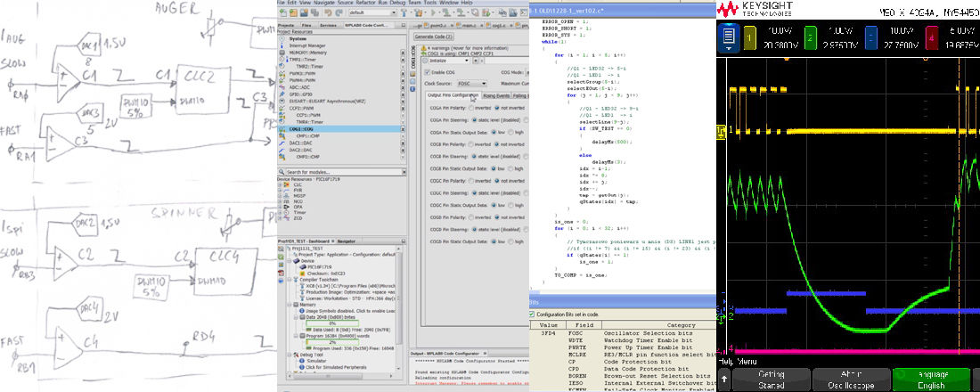
Task: Click the Keysight Technologies logo
Action: tap(755, 9)
